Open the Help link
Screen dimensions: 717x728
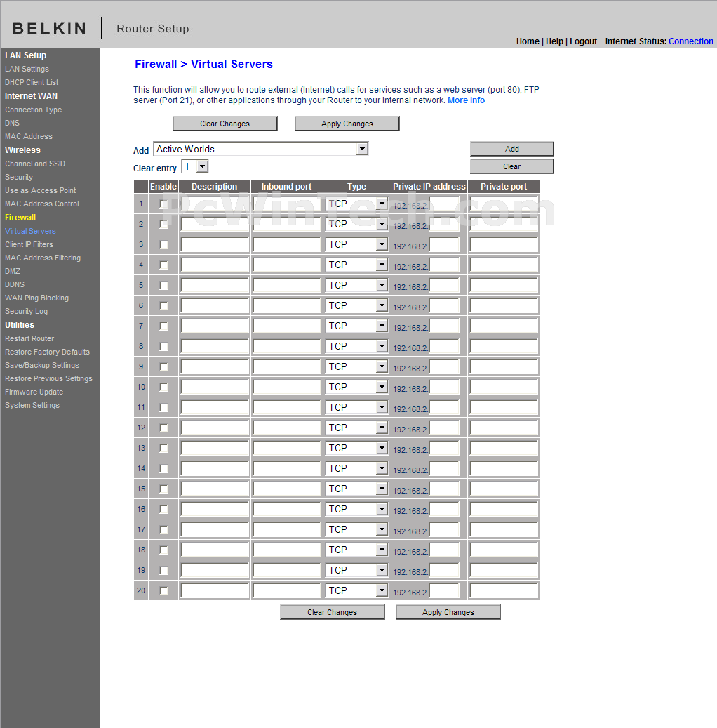coord(554,41)
